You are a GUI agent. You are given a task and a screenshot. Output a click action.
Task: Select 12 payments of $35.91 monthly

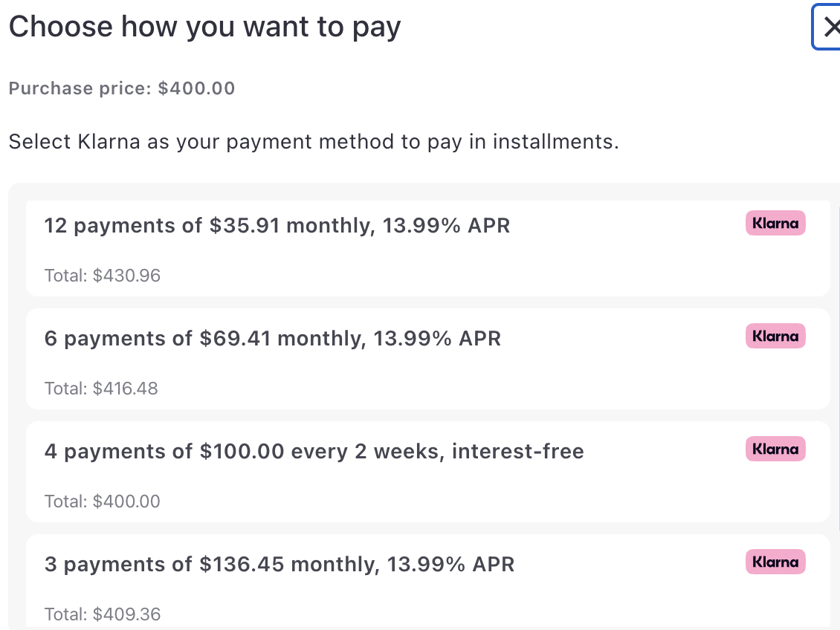(x=277, y=226)
